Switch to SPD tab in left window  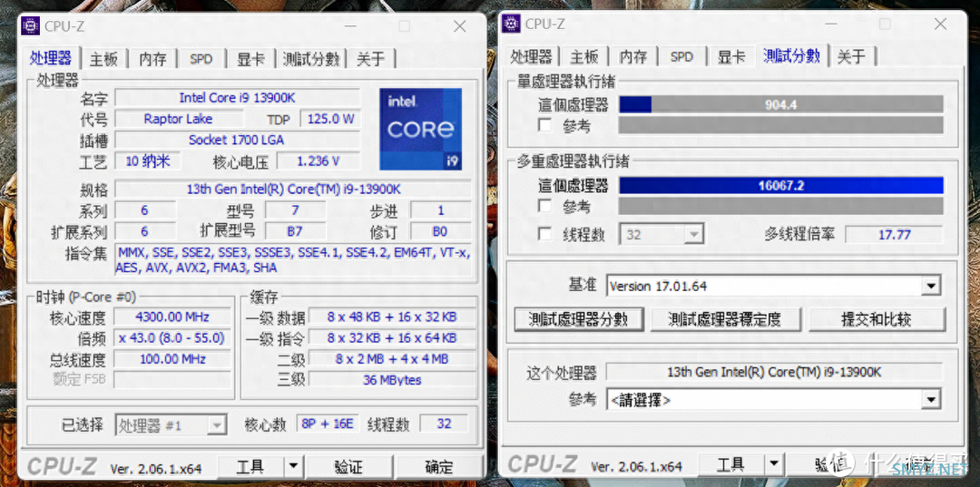point(201,59)
